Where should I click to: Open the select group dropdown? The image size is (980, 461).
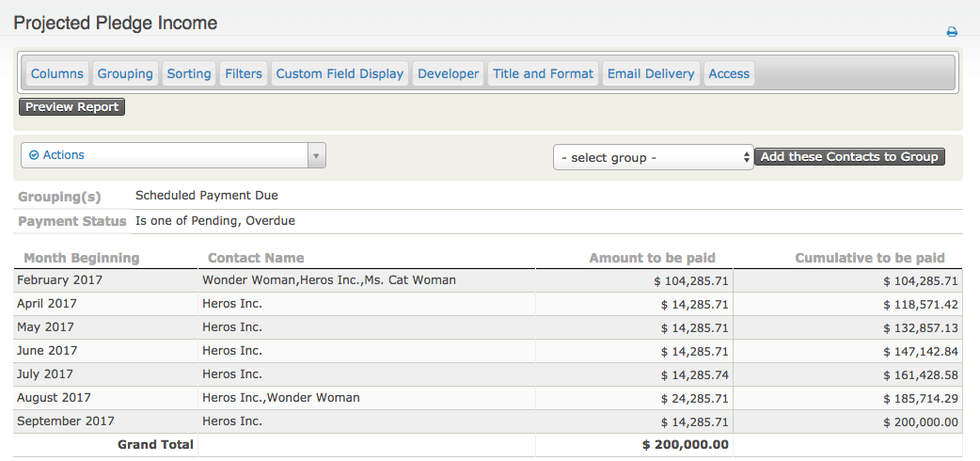tap(653, 158)
